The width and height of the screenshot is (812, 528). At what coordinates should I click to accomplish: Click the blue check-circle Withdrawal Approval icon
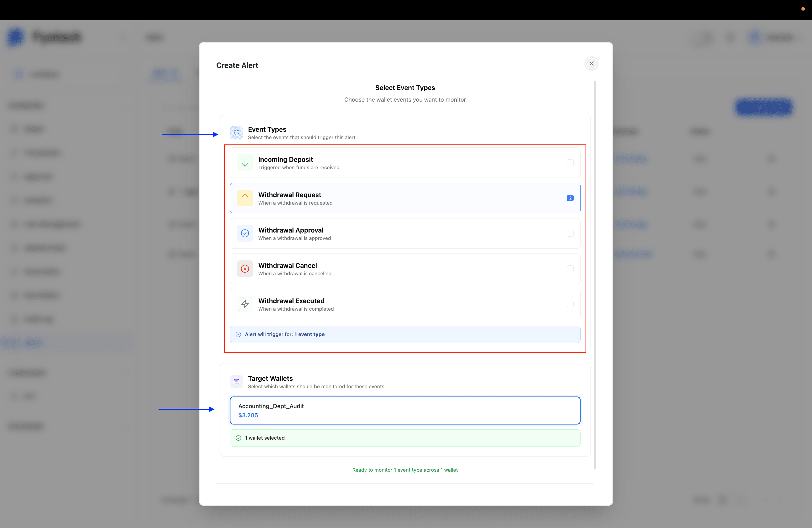coord(245,233)
